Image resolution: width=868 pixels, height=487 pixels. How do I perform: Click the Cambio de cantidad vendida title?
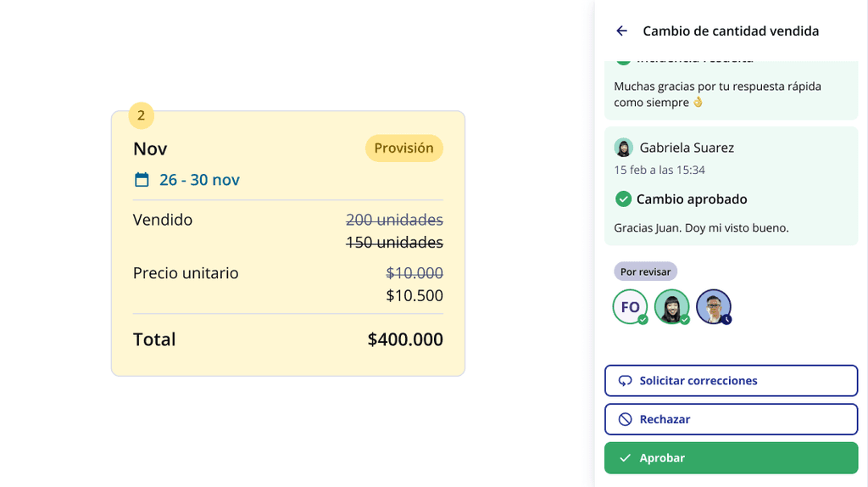pos(731,31)
